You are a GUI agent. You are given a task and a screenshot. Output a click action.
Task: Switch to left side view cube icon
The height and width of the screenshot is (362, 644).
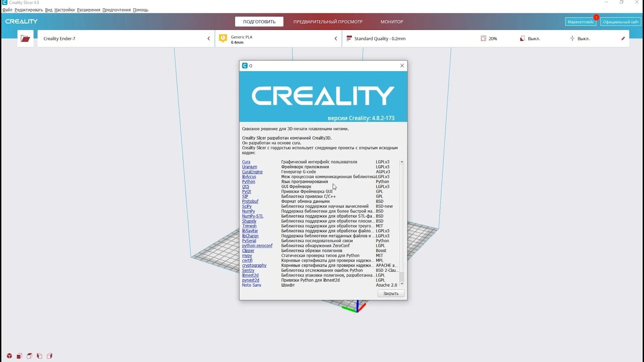pos(40,356)
